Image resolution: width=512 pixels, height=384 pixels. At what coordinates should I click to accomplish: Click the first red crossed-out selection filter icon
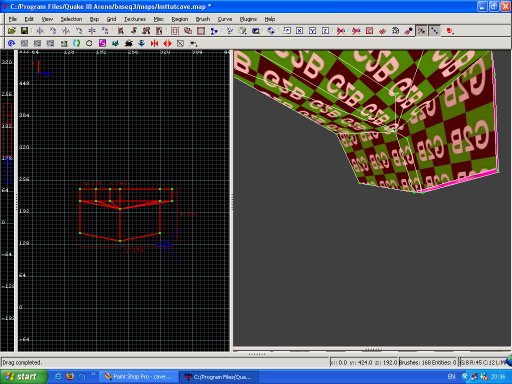tap(340, 31)
